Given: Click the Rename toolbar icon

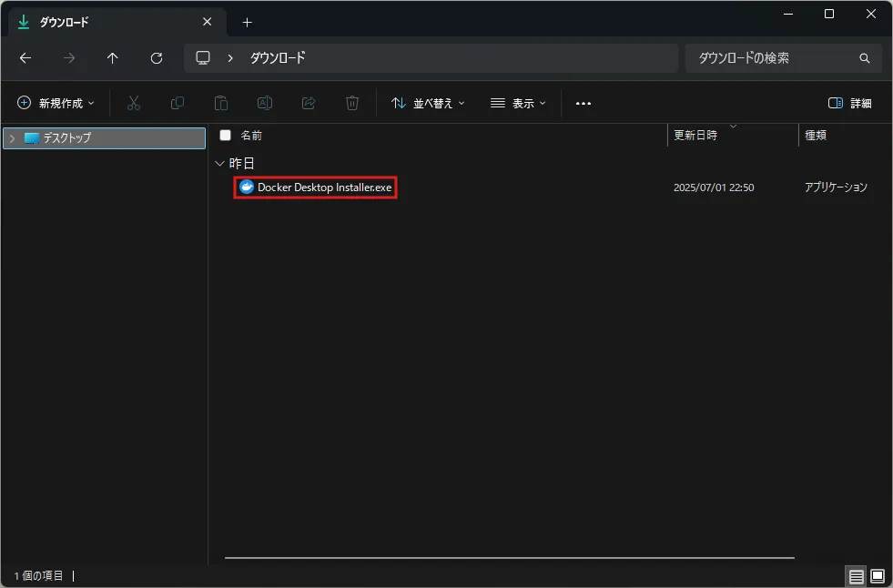Looking at the screenshot, I should pos(265,103).
